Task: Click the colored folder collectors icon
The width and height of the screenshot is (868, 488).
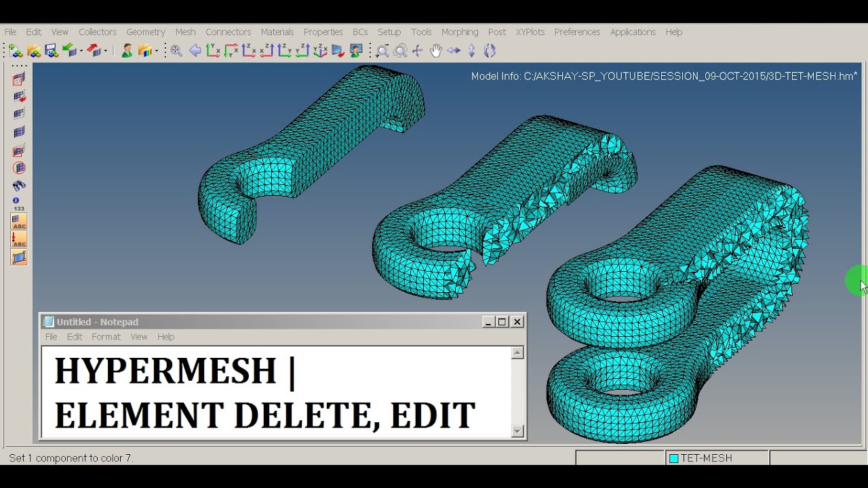Action: click(144, 51)
